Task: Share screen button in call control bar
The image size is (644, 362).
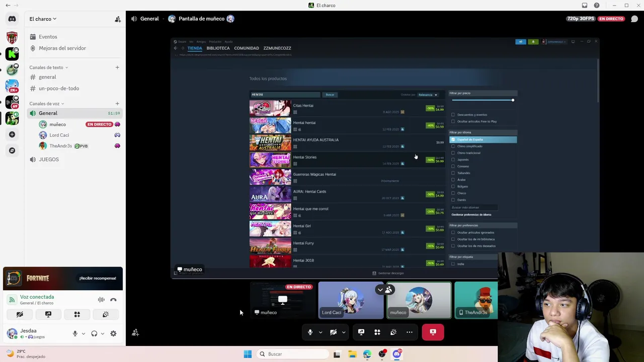Action: tap(361, 332)
